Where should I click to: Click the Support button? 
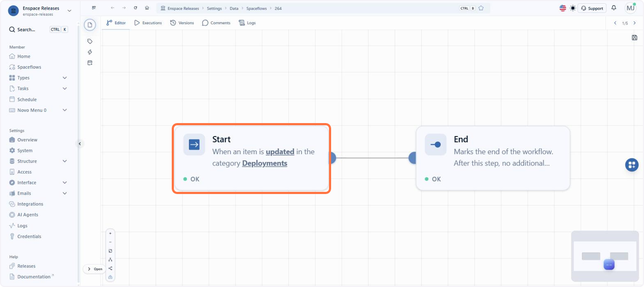pyautogui.click(x=592, y=8)
